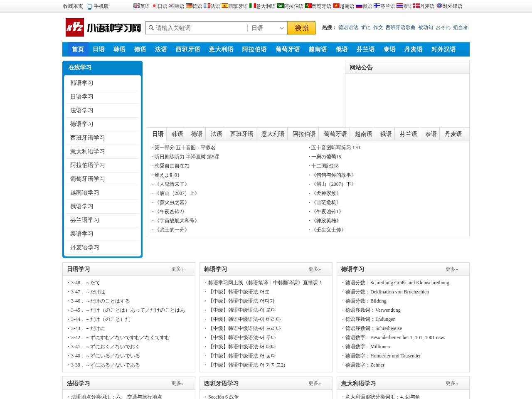Click 更多» in 德语学习 section
This screenshot has height=399, width=532.
tap(452, 269)
